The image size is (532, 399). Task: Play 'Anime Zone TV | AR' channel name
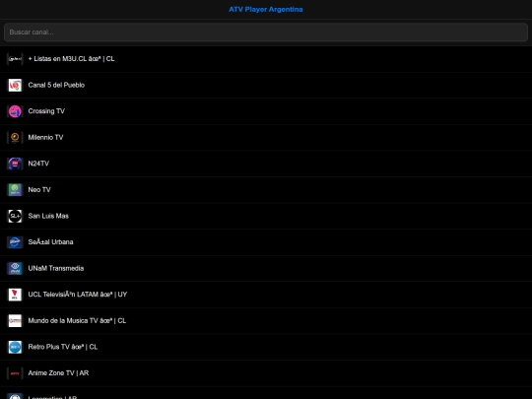coord(58,372)
